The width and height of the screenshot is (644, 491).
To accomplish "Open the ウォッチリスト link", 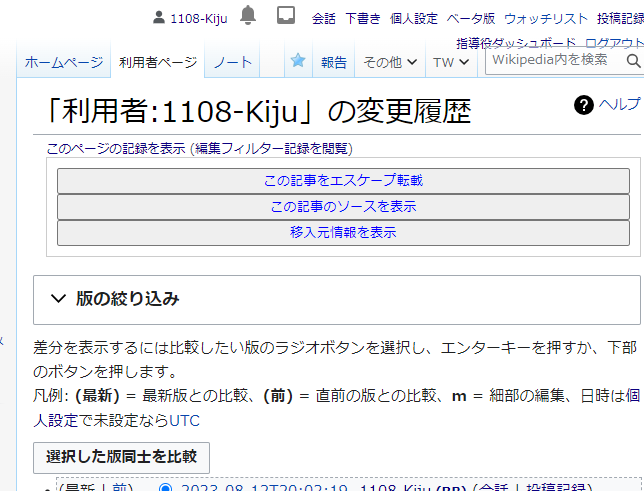I will click(x=545, y=18).
